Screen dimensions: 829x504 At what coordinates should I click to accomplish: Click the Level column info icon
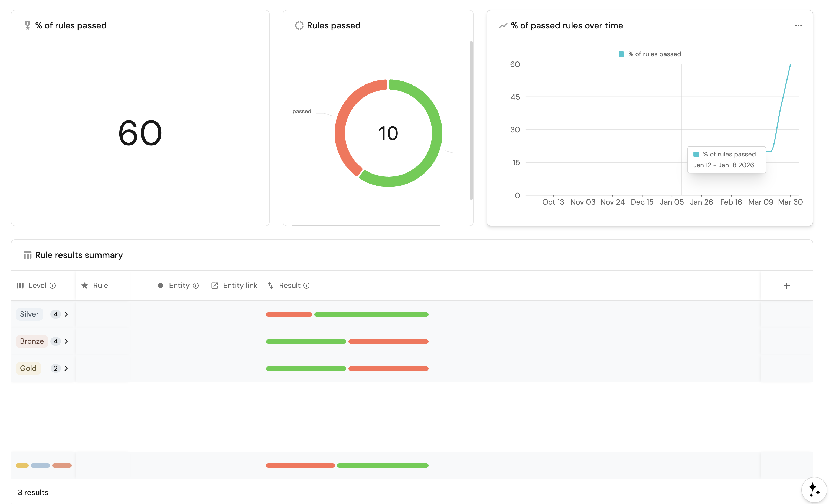(x=53, y=286)
